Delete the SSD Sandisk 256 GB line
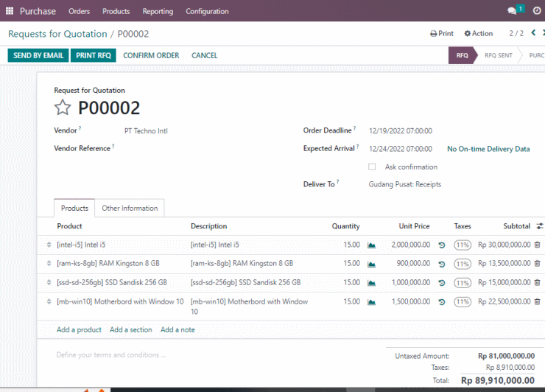 pyautogui.click(x=537, y=282)
